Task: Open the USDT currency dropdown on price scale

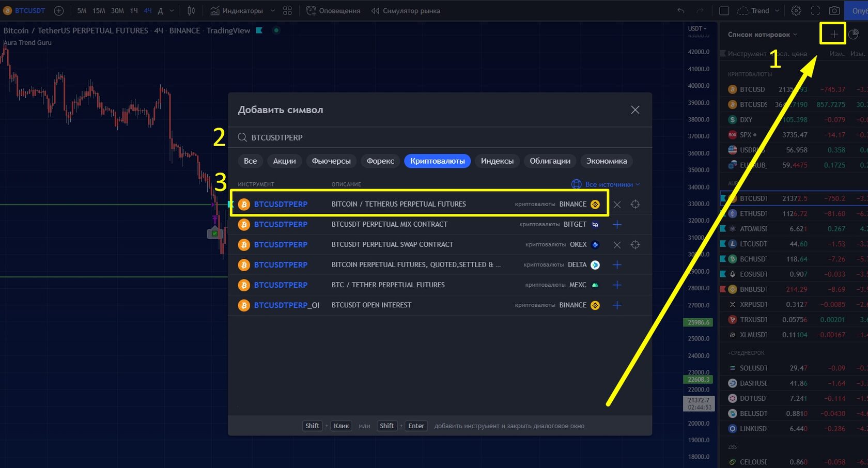Action: (x=698, y=29)
